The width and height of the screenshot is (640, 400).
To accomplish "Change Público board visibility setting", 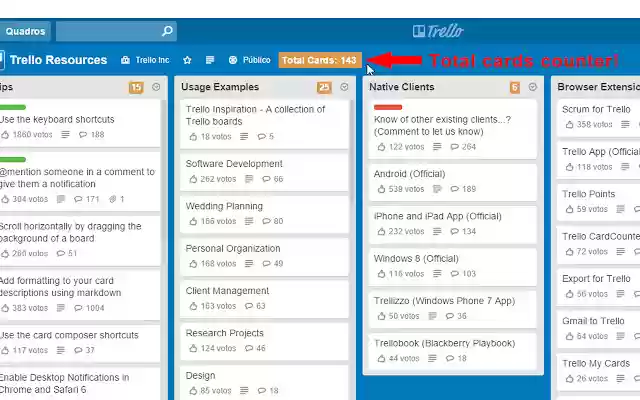I will [x=249, y=60].
